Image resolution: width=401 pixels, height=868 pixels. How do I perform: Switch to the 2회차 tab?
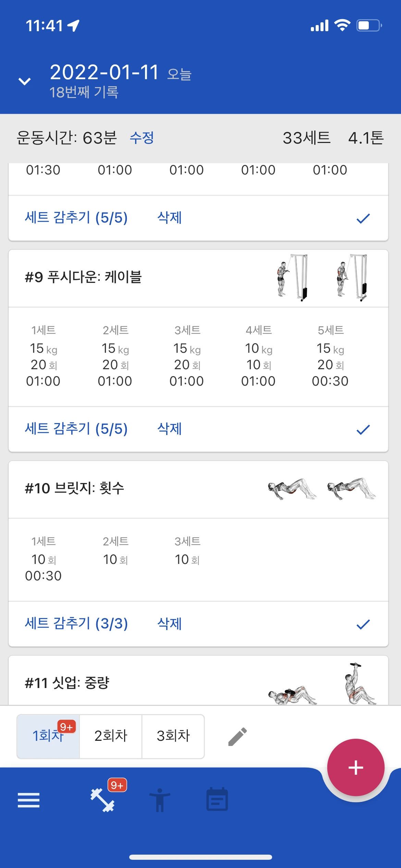tap(111, 736)
